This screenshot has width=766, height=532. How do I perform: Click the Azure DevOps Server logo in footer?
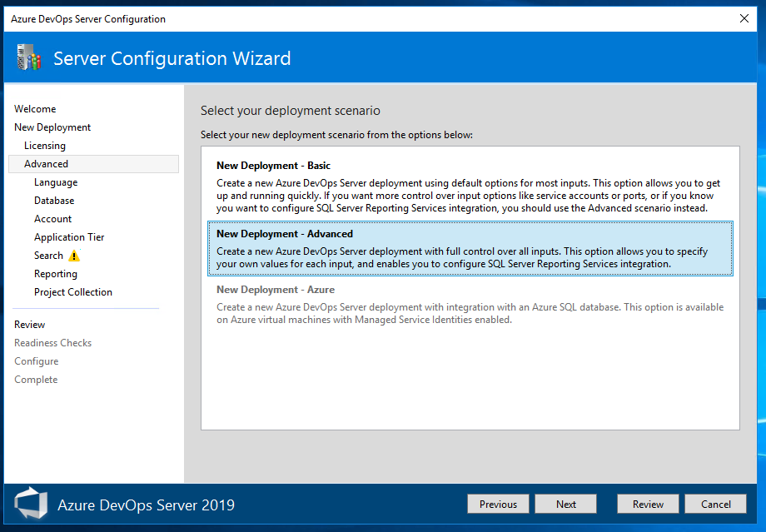[31, 503]
